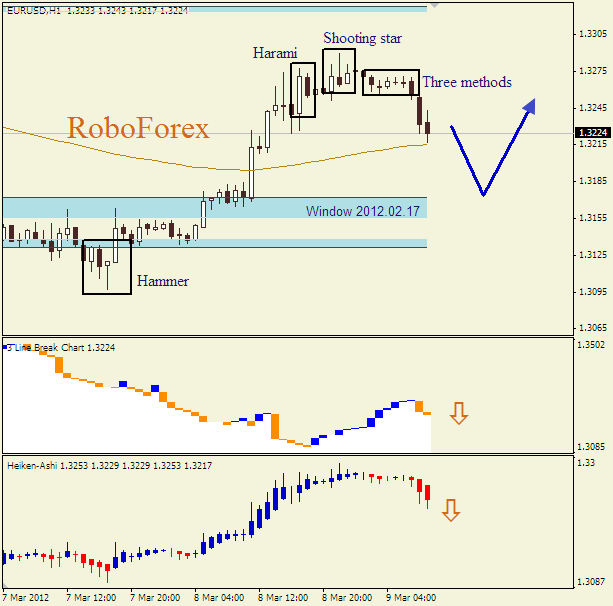Select the Shooting star pattern rectangle
The height and width of the screenshot is (606, 613).
pos(339,71)
